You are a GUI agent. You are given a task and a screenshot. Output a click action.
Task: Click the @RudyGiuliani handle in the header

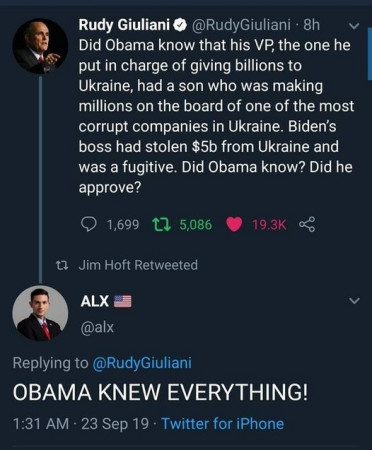pyautogui.click(x=240, y=25)
